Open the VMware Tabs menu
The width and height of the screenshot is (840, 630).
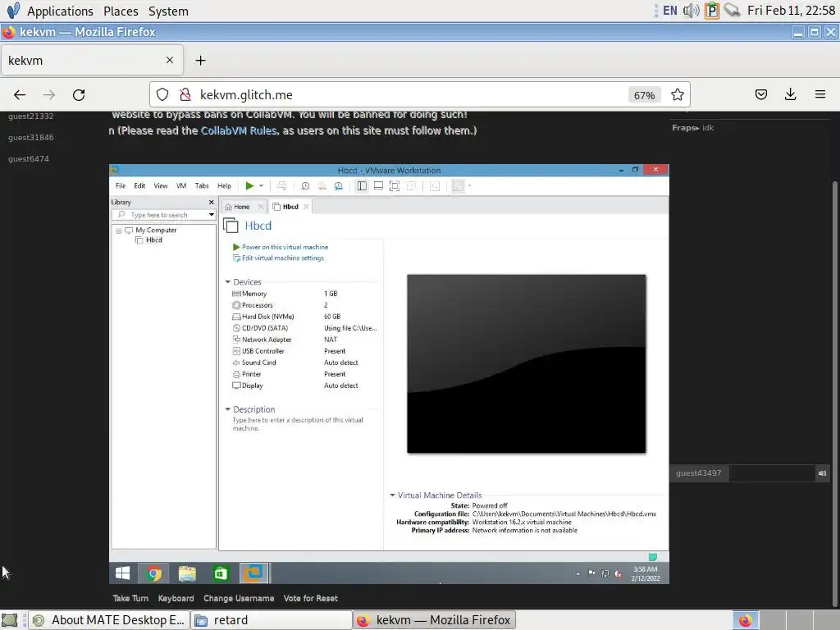point(202,186)
